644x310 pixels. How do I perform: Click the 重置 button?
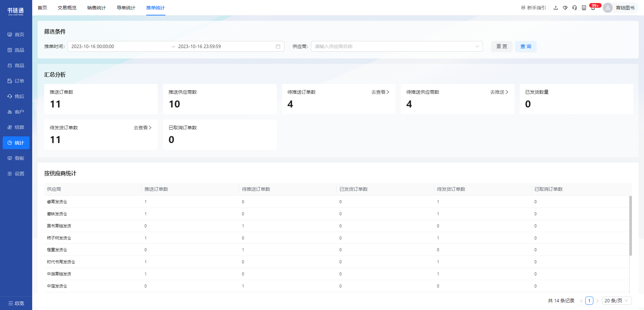502,46
